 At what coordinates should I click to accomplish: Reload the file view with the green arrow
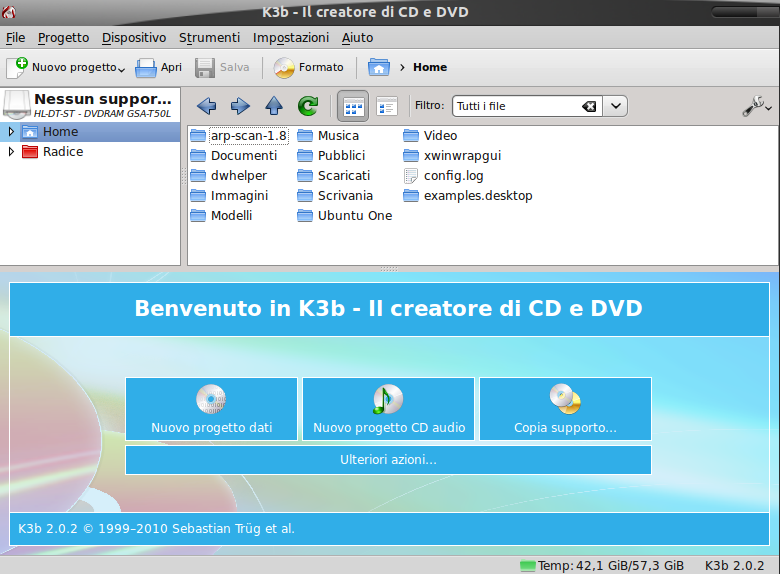308,106
